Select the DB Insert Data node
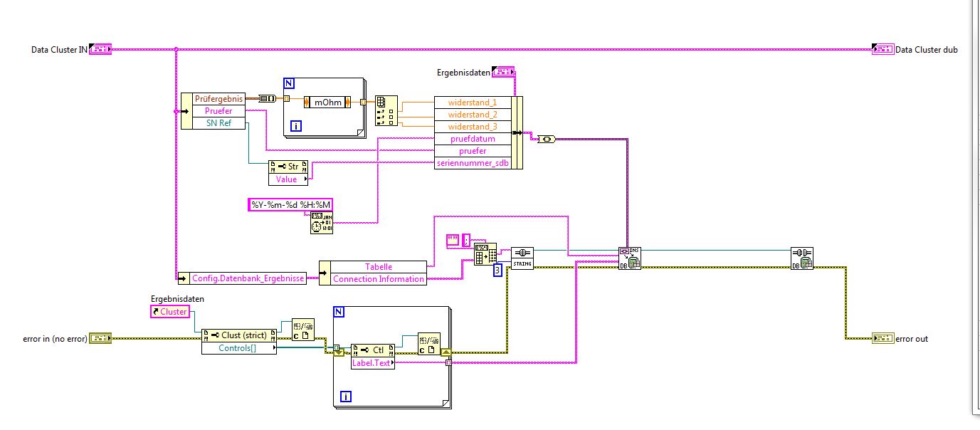Viewport: 980px width, 430px height. tap(629, 258)
